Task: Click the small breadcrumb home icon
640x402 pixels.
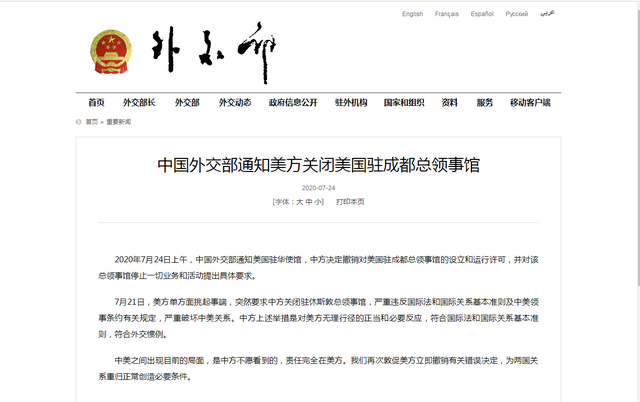Action: [78, 122]
